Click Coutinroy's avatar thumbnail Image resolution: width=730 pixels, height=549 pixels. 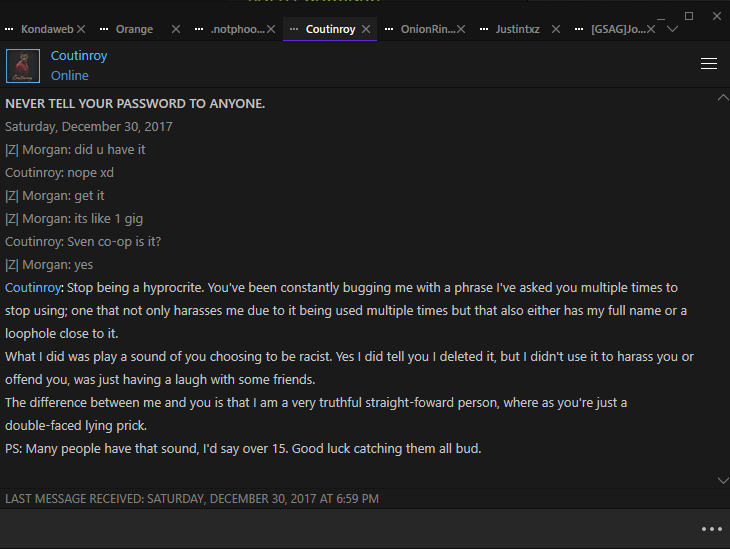tap(23, 66)
